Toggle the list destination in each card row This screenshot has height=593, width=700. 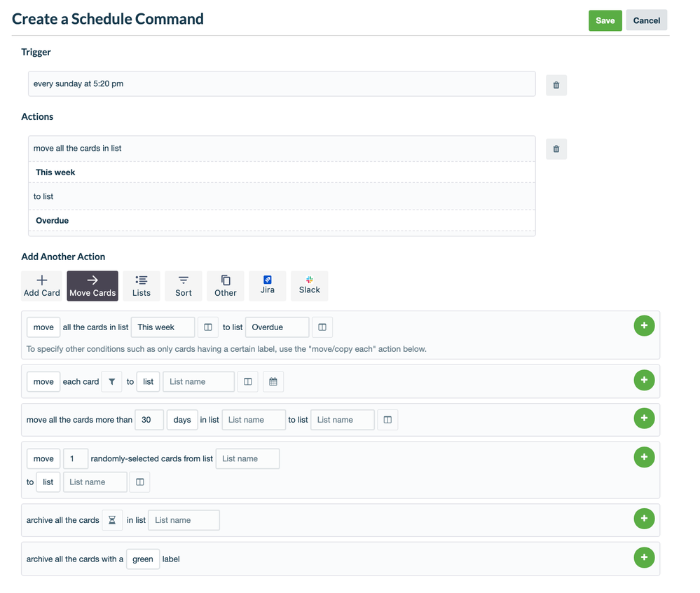(149, 382)
